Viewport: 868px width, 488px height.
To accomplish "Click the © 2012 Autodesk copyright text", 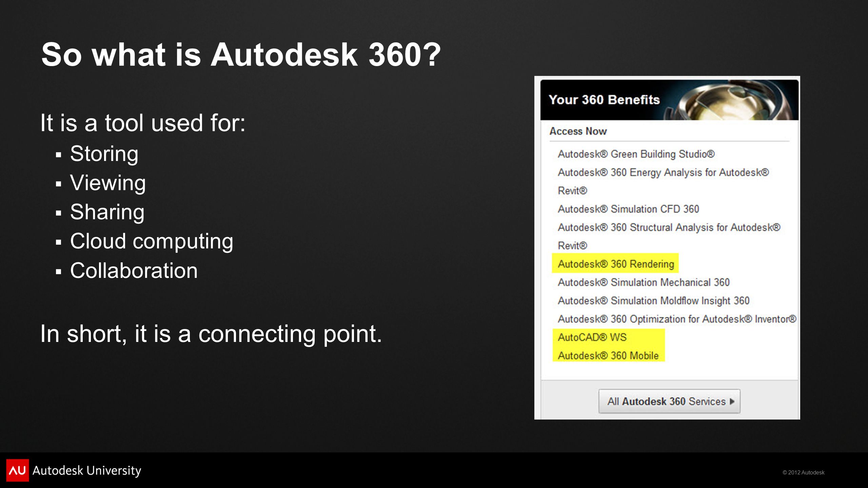I will click(x=803, y=472).
